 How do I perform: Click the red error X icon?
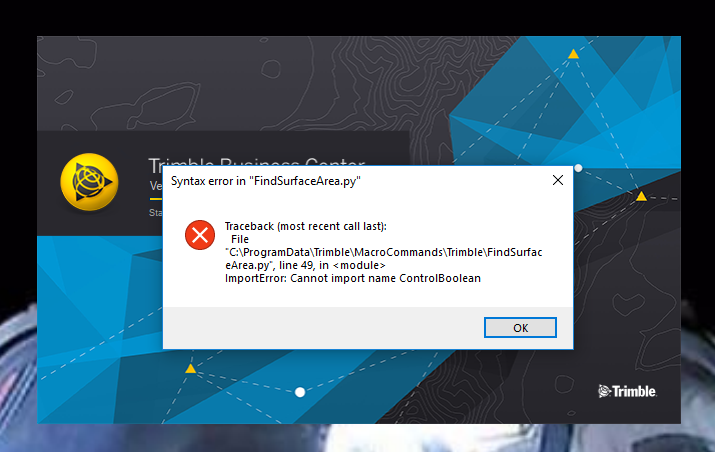(200, 235)
